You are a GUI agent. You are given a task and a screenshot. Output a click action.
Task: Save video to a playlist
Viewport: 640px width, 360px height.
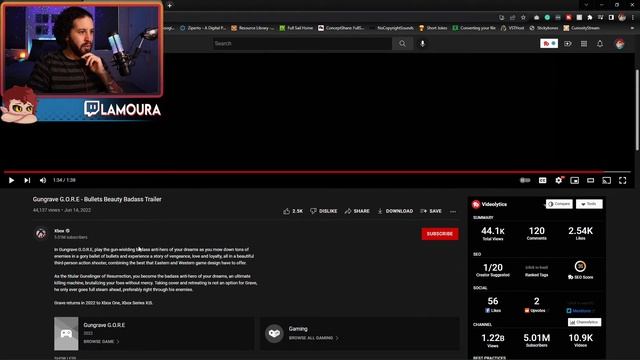tap(431, 211)
